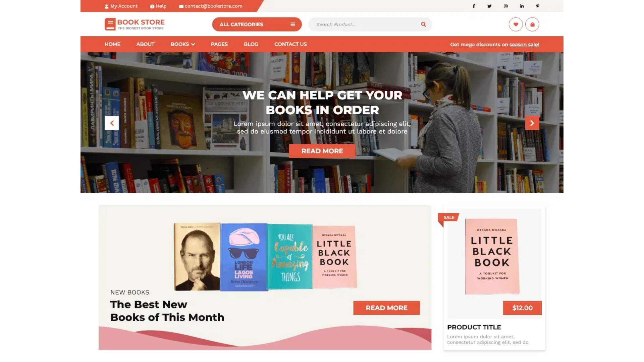The image size is (644, 362).
Task: Open Instagram social icon
Action: click(506, 6)
